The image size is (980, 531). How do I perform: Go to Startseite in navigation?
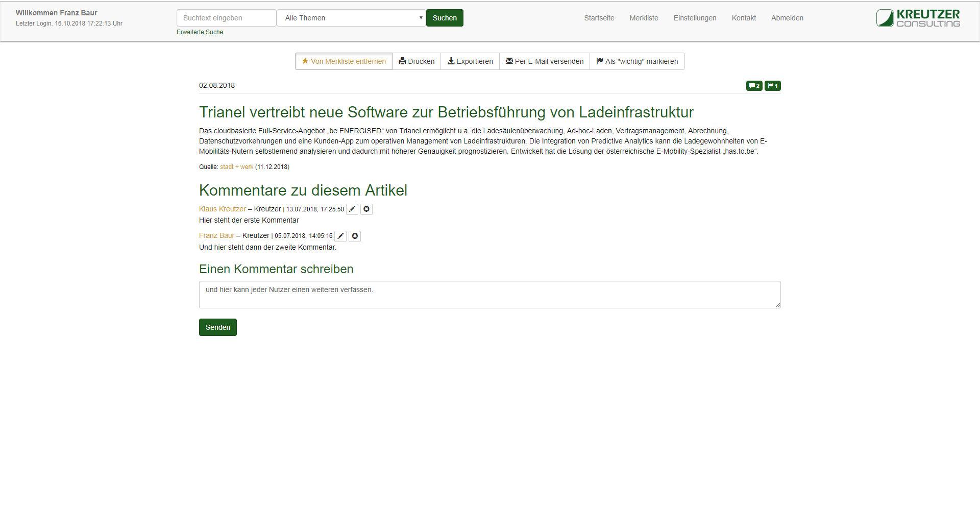click(599, 18)
